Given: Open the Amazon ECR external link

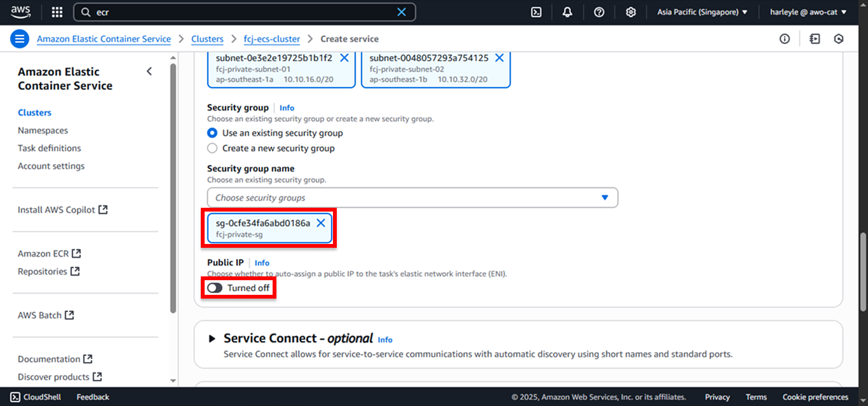Looking at the screenshot, I should (x=50, y=254).
